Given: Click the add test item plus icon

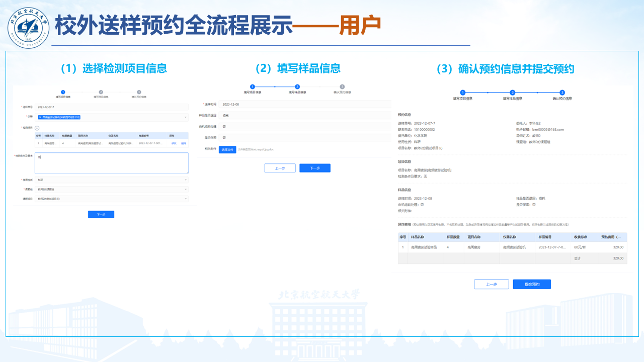Looking at the screenshot, I should 37,128.
